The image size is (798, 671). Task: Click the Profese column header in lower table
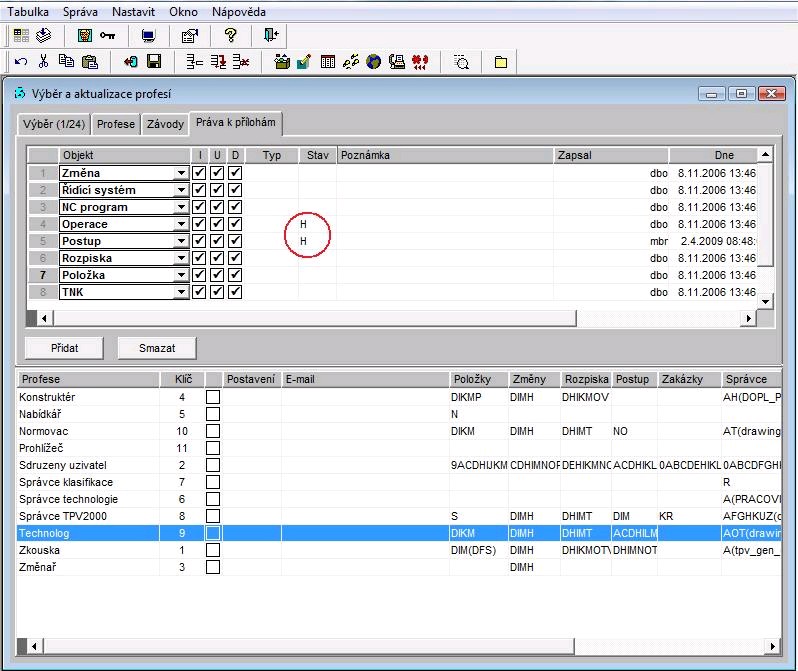pyautogui.click(x=88, y=379)
